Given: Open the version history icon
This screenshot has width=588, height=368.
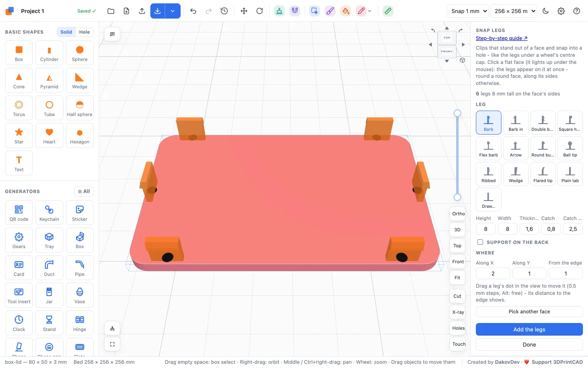Looking at the screenshot, I should tap(224, 11).
